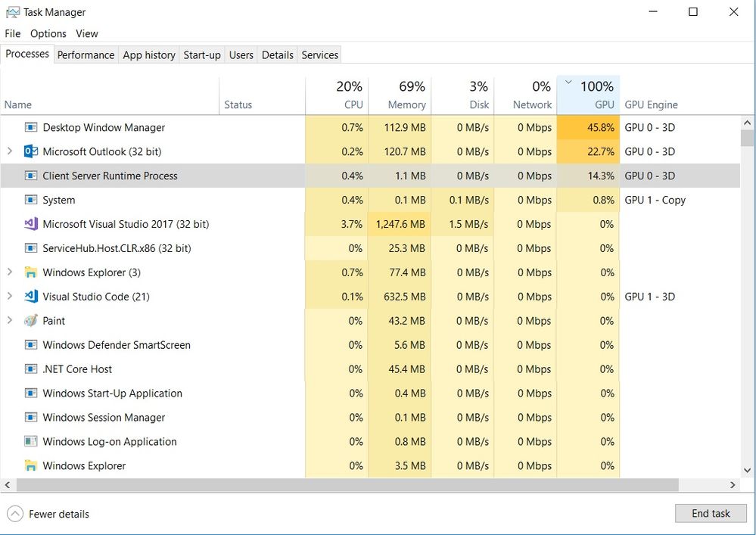Click the GPU 1 - Copy engine cell
This screenshot has width=756, height=535.
(655, 200)
